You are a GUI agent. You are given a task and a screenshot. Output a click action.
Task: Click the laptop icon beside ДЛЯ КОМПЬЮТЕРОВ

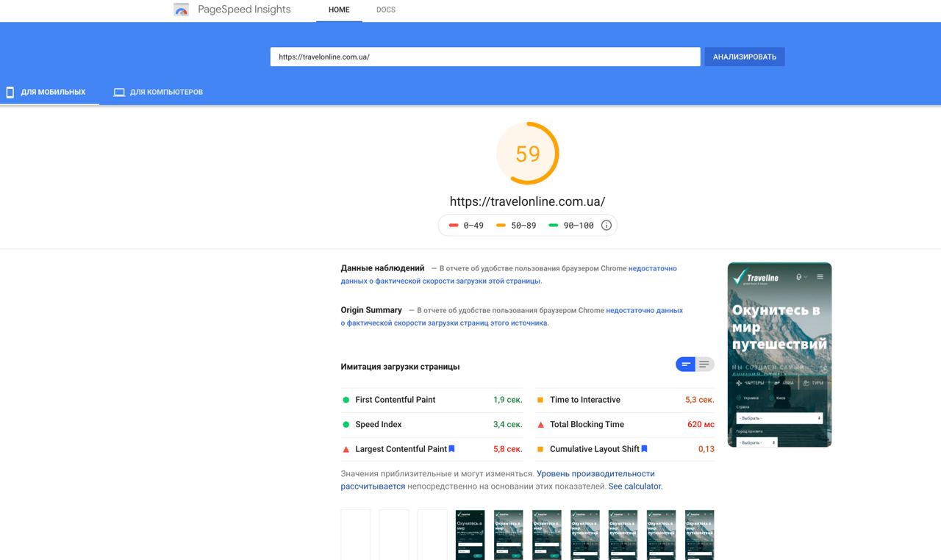pos(119,93)
